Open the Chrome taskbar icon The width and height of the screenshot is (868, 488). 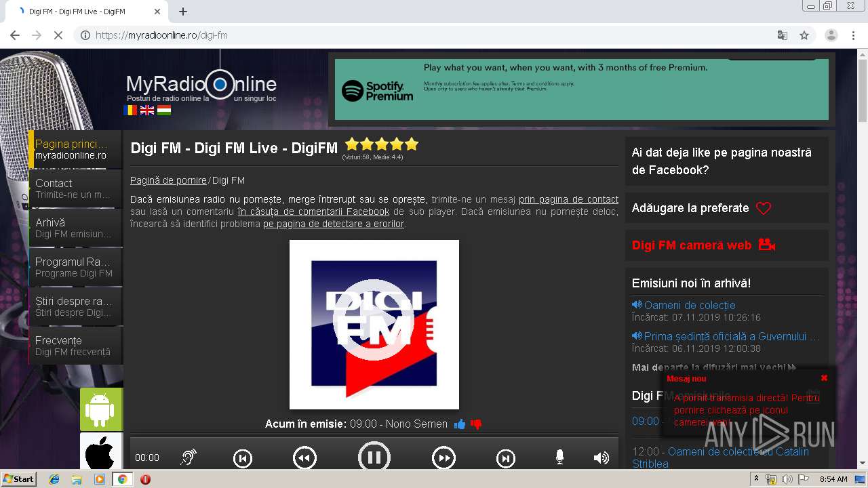coord(122,479)
